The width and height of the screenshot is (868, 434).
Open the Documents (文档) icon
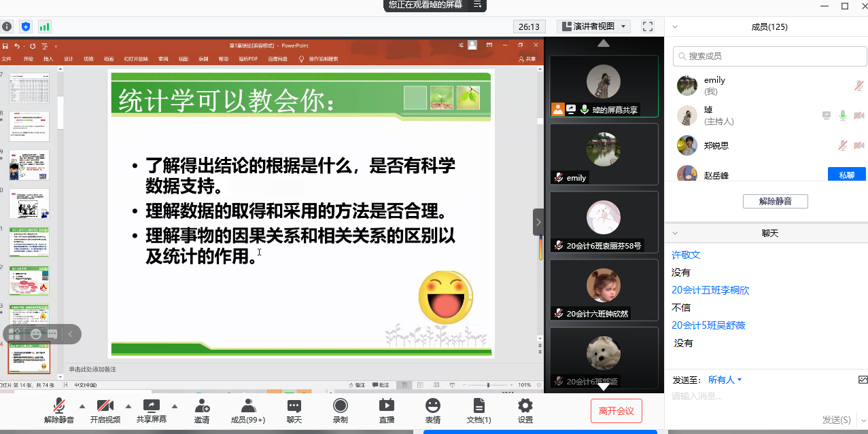[479, 411]
